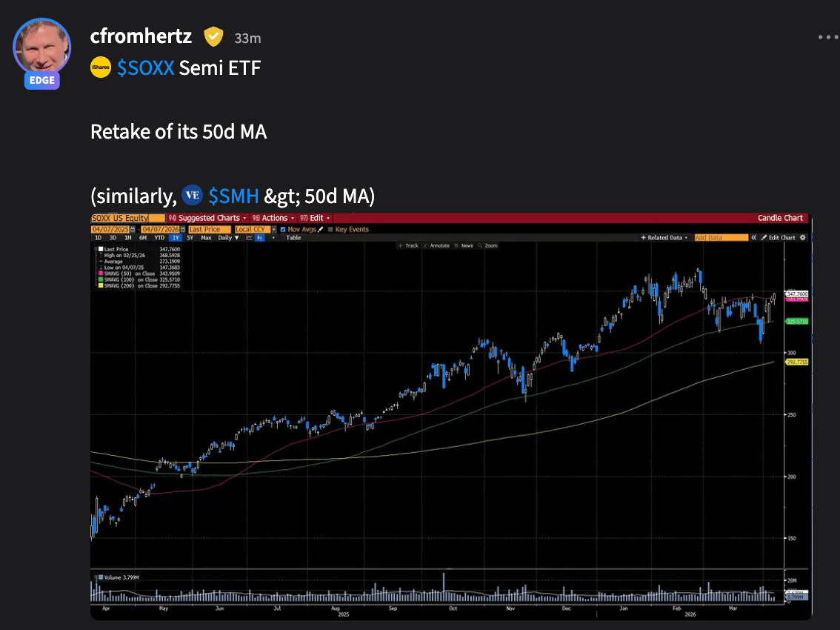Screen dimensions: 840x630
Task: Collapse the legend box expander
Action: (x=96, y=249)
